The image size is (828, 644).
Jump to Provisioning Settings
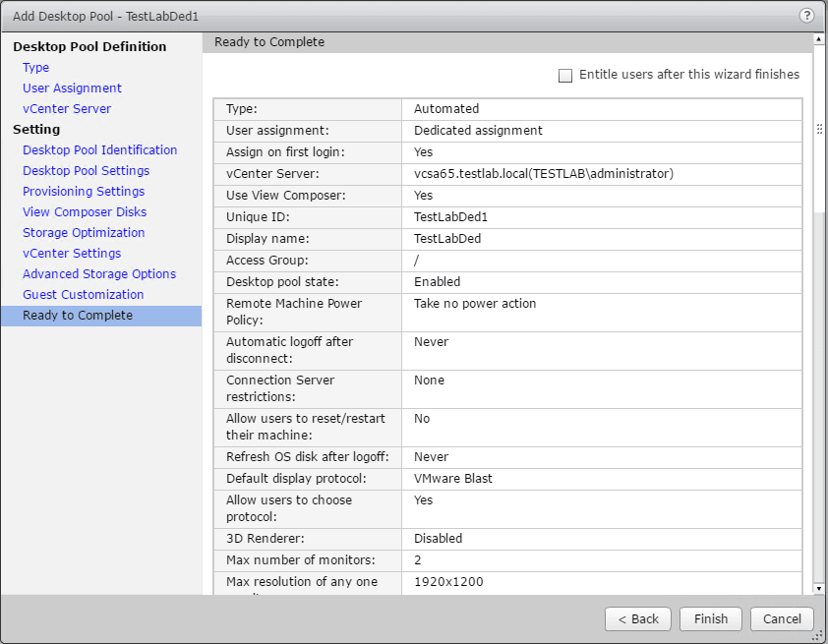[84, 192]
